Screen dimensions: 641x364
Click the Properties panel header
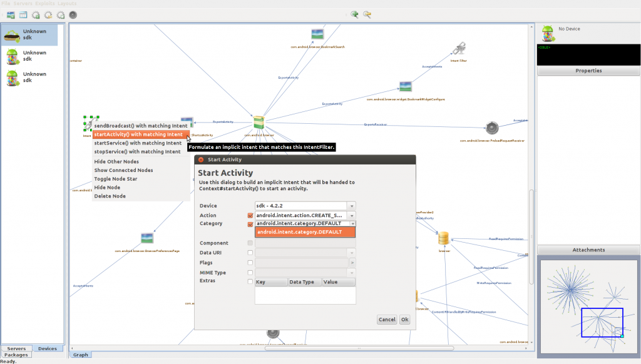pyautogui.click(x=588, y=71)
